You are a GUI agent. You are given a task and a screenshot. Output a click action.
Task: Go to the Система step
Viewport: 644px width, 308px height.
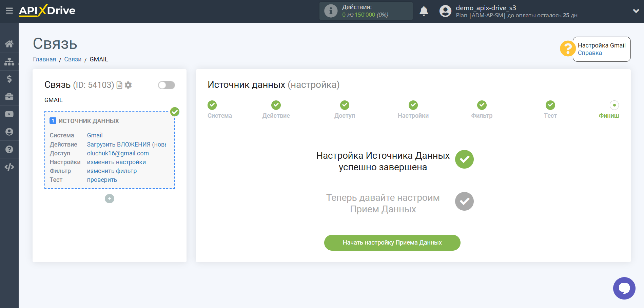(x=212, y=105)
